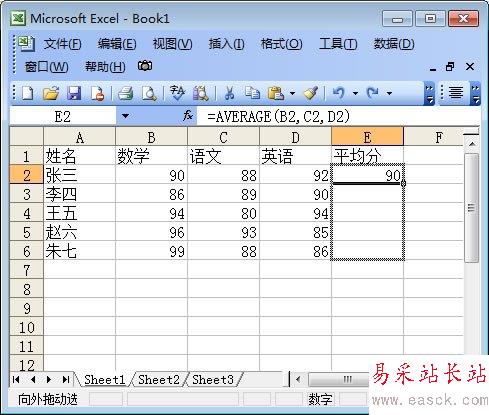The height and width of the screenshot is (415, 489).
Task: Click the Name Box showing E2
Action: pyautogui.click(x=63, y=116)
